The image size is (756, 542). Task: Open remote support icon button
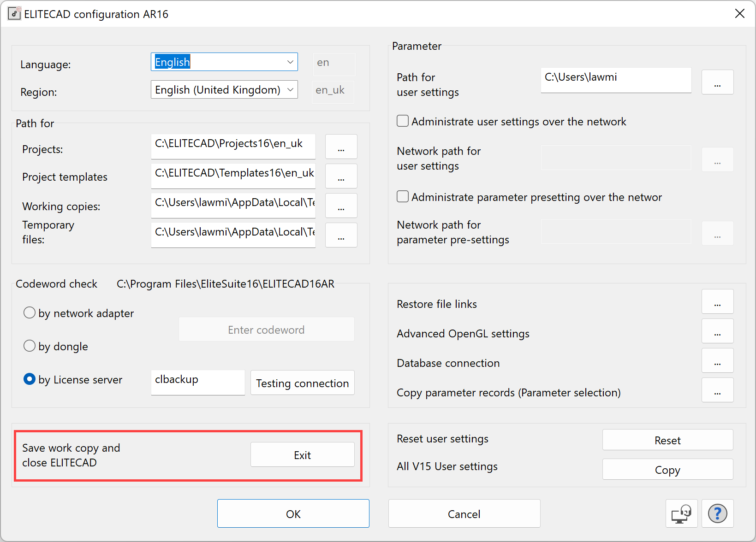(x=681, y=513)
